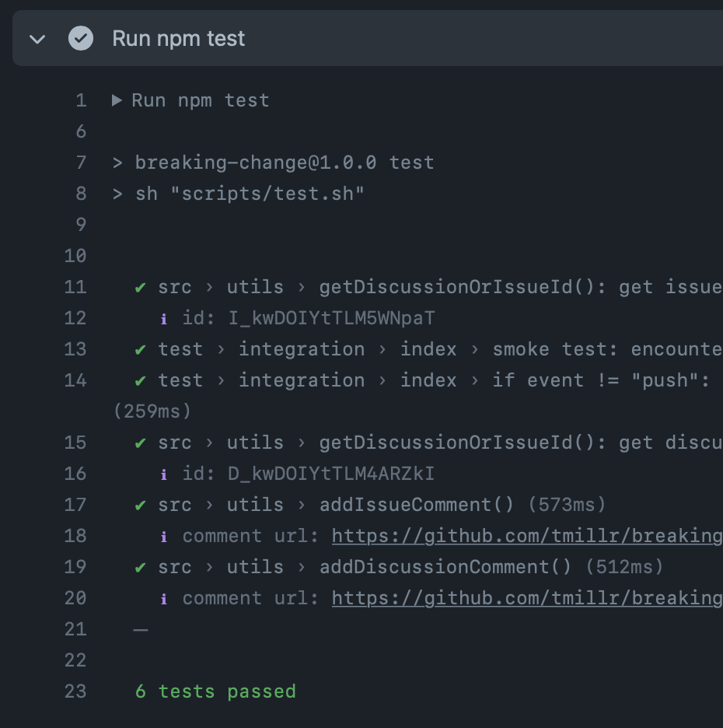The width and height of the screenshot is (723, 728).
Task: Click line number 19
Action: (x=75, y=567)
